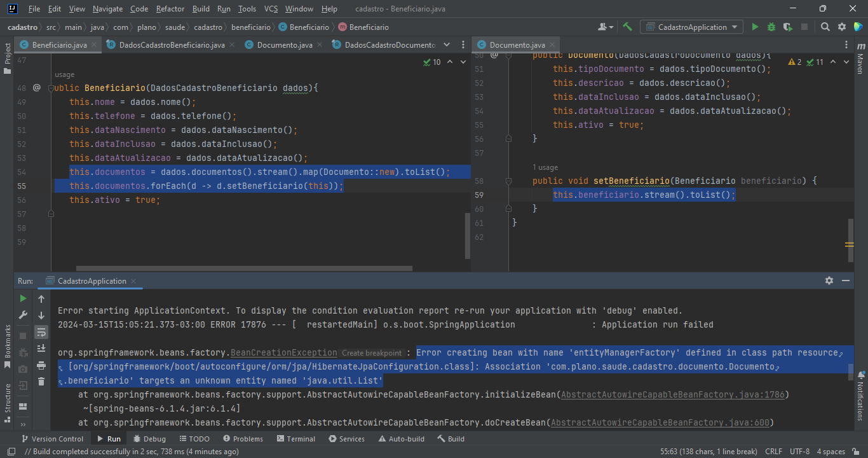This screenshot has width=868, height=458.
Task: Click the right editor 2 warnings indicator
Action: [x=794, y=62]
